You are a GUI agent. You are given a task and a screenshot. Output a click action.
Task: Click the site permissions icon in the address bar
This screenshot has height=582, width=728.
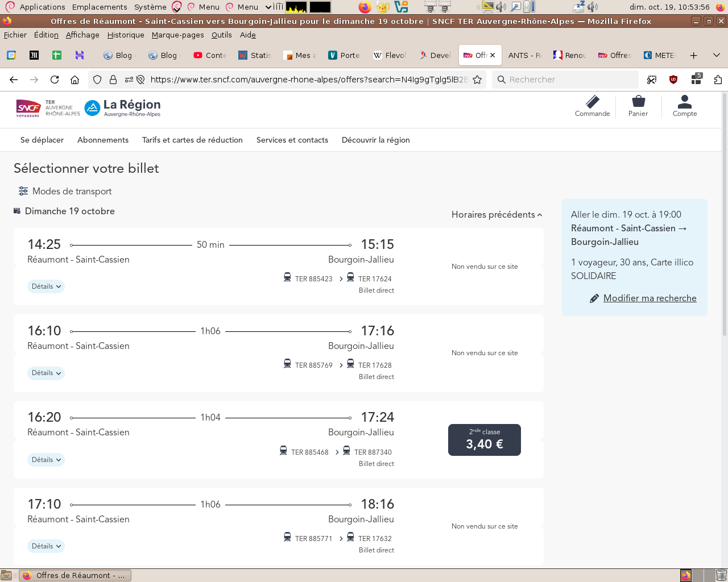click(129, 80)
